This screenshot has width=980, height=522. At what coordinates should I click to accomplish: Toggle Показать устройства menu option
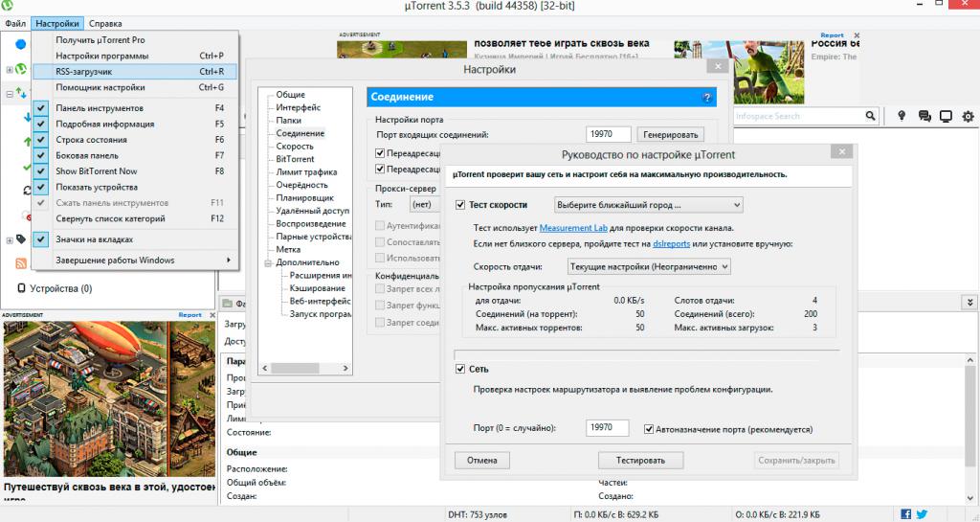[135, 187]
